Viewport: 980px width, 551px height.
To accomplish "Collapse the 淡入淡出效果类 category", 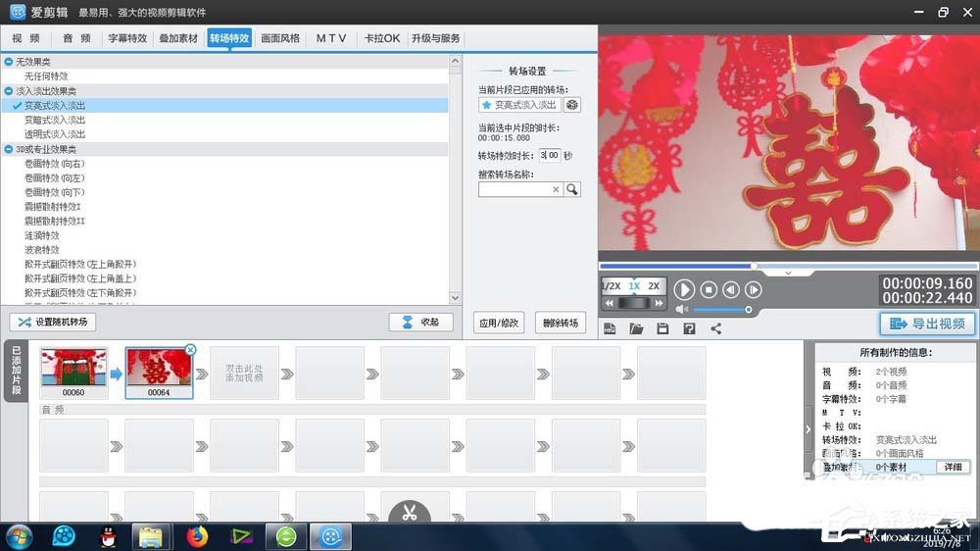I will (9, 90).
